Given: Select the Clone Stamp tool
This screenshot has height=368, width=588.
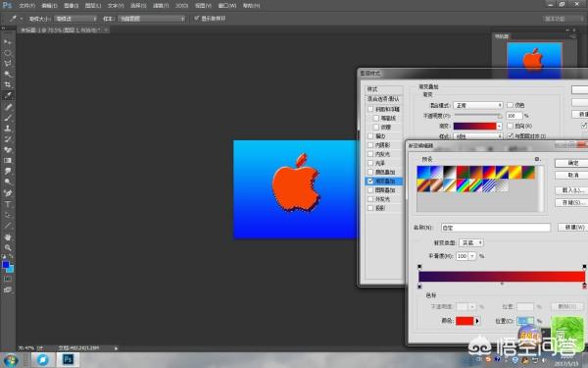Looking at the screenshot, I should click(x=8, y=128).
